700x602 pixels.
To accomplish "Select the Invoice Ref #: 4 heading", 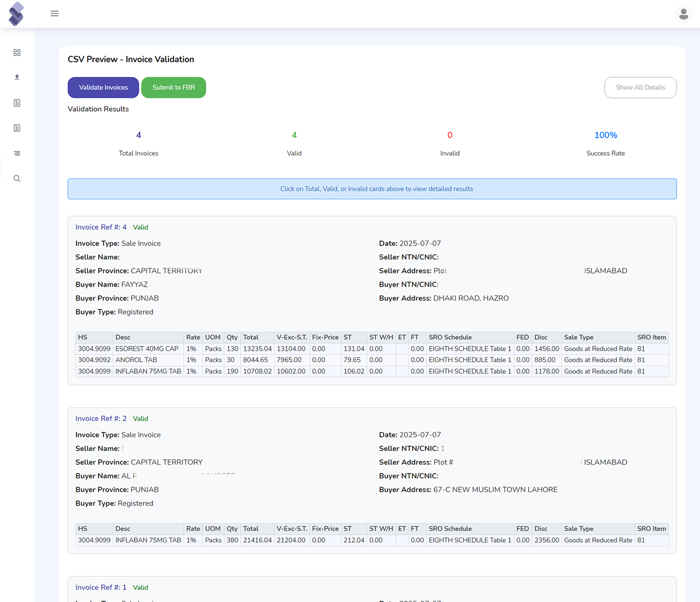I will (x=101, y=227).
